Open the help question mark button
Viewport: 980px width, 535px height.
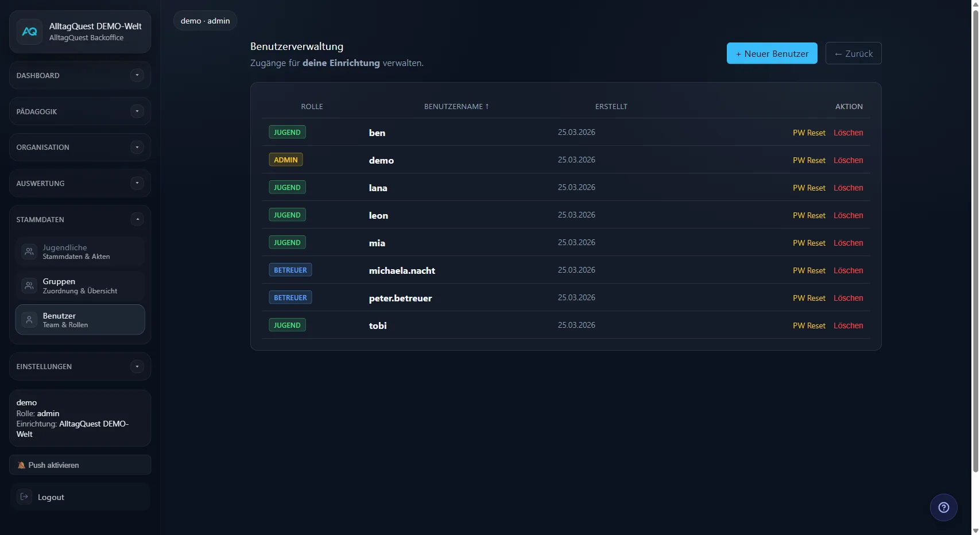pyautogui.click(x=943, y=507)
